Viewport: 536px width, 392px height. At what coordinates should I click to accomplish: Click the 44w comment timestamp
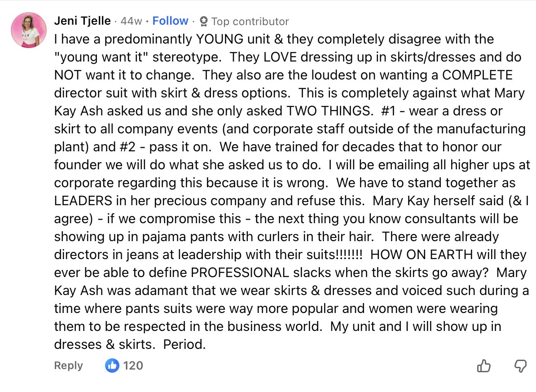[x=131, y=21]
